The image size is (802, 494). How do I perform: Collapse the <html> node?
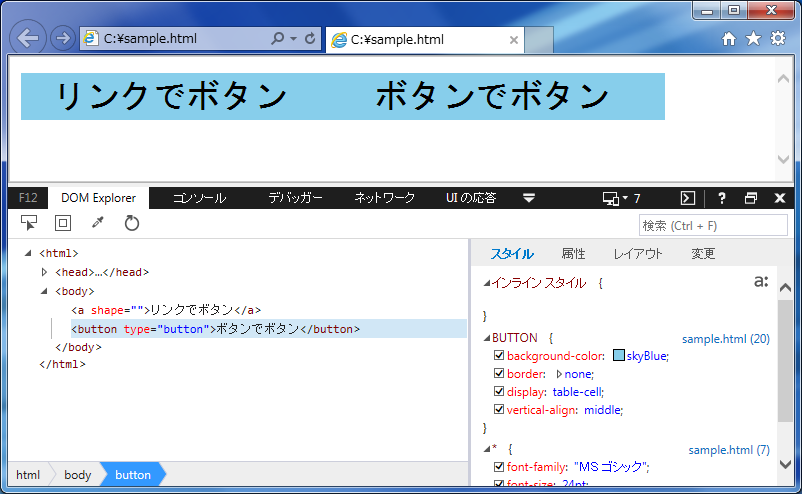point(28,253)
